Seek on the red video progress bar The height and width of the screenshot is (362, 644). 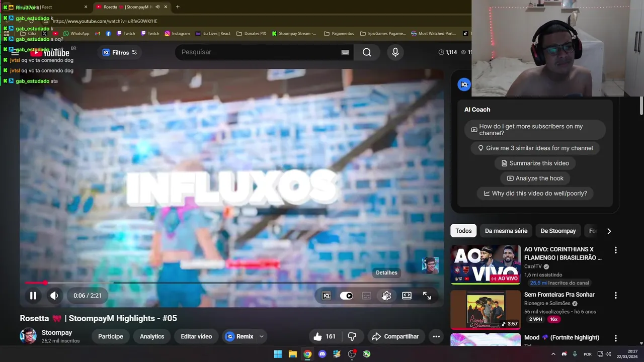click(x=231, y=283)
